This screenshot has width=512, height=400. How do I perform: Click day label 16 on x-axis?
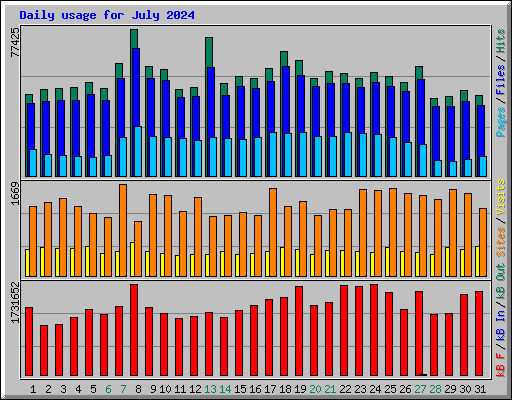pos(255,389)
